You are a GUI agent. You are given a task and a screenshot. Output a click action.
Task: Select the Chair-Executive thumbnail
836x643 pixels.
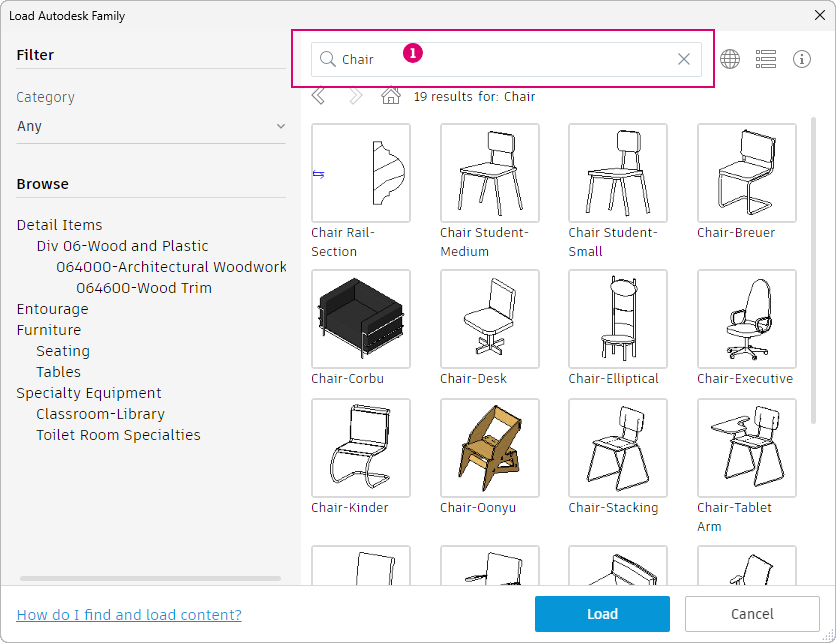(x=746, y=319)
